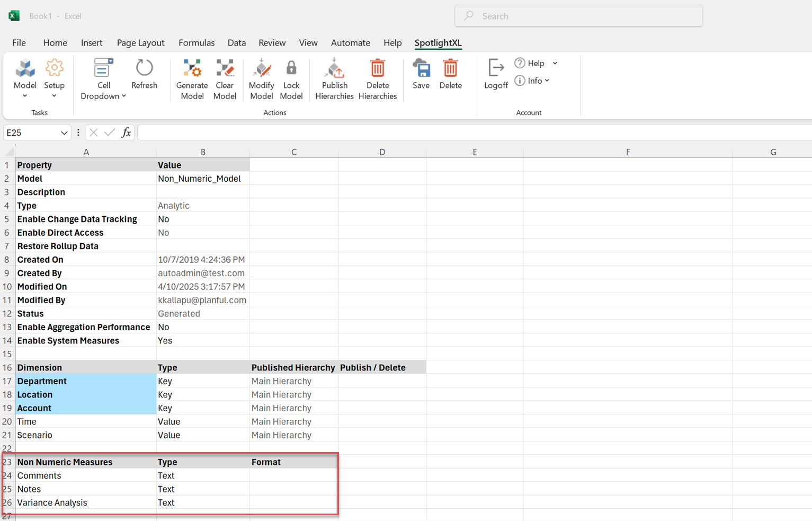Open the Setup gear icon
The width and height of the screenshot is (812, 521).
point(54,68)
